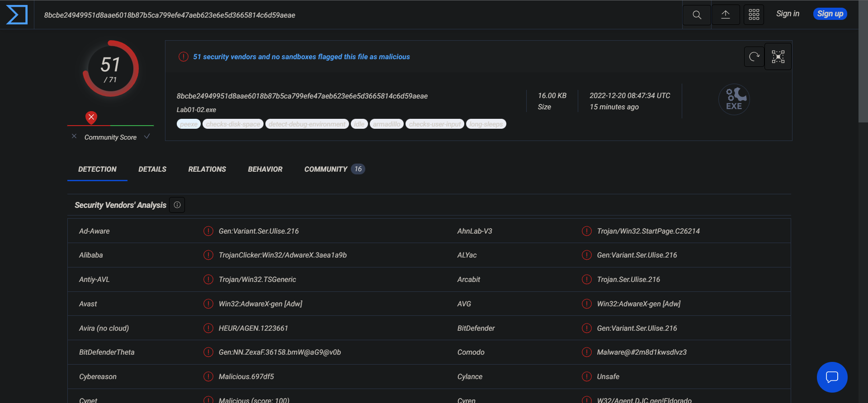Viewport: 868px width, 403px height.
Task: Click the 16.00 KB size value
Action: tap(552, 95)
